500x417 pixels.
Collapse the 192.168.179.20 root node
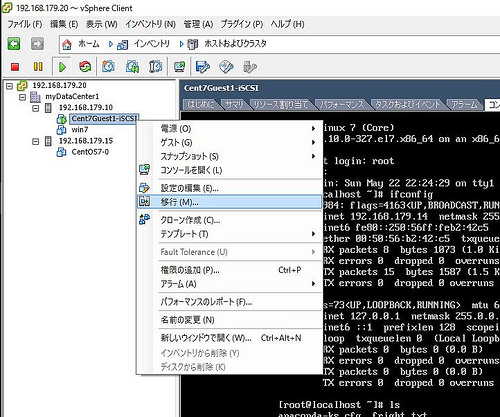point(9,86)
